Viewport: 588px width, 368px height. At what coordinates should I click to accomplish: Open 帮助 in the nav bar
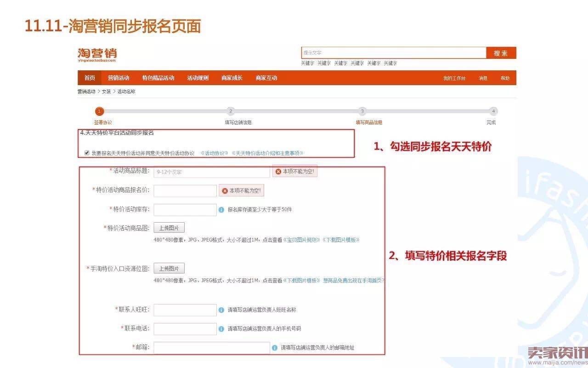(505, 78)
